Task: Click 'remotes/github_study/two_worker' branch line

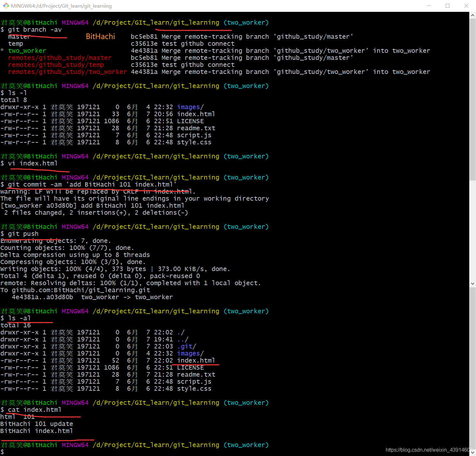Action: click(68, 72)
